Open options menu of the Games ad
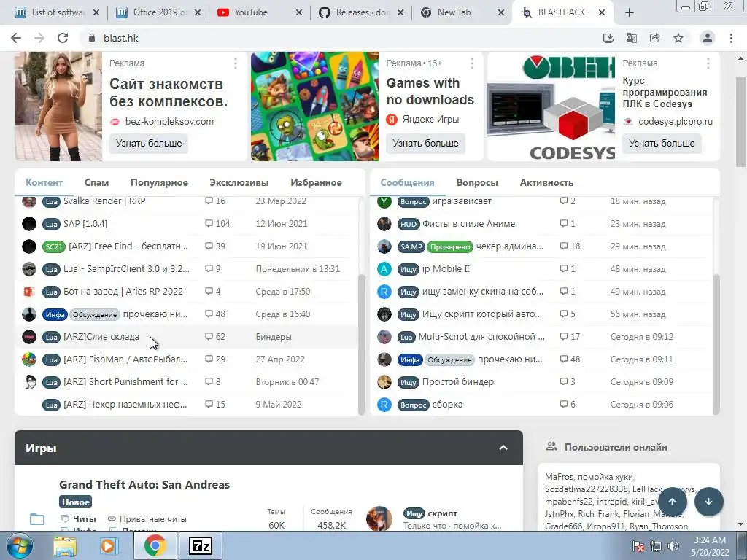747x560 pixels. point(472,63)
